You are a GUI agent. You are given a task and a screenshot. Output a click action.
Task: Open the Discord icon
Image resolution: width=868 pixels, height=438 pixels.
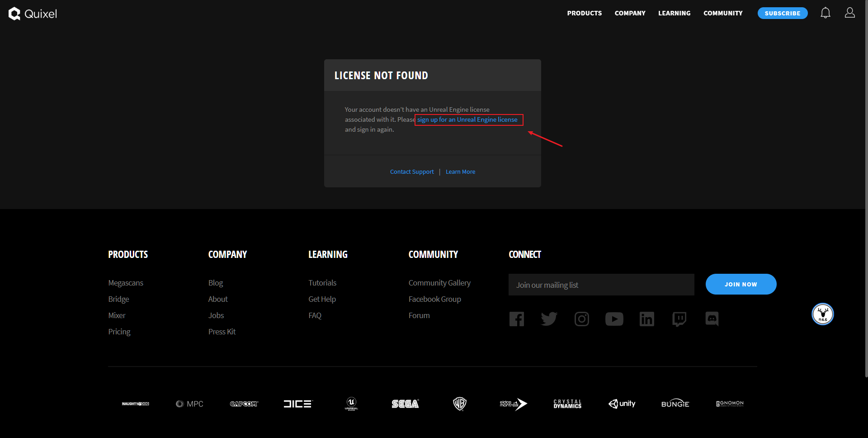pos(712,319)
